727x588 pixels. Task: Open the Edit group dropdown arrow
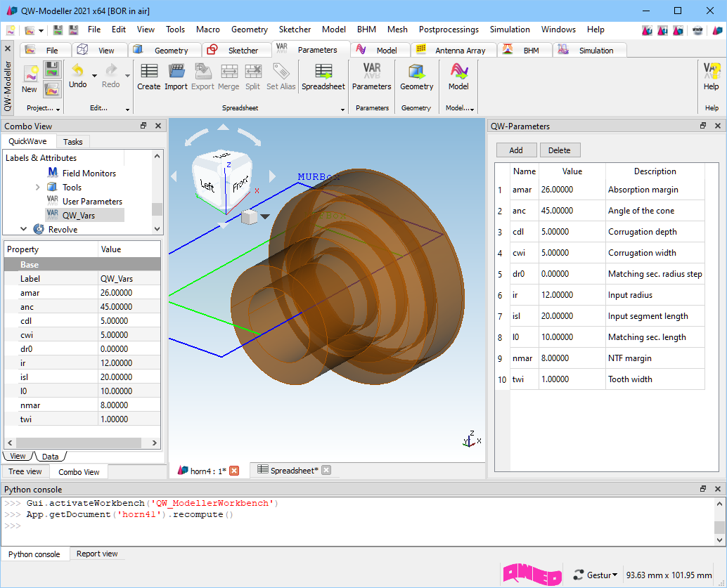tap(127, 110)
